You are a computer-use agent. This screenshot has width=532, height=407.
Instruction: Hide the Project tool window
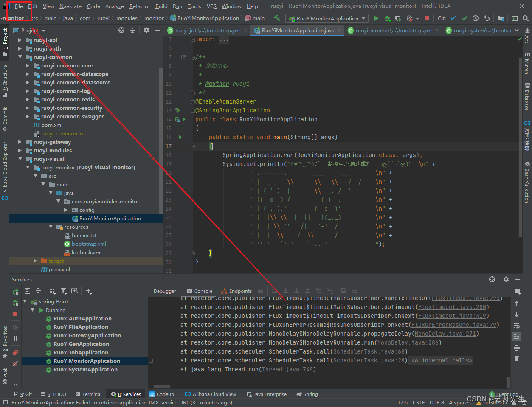point(158,30)
